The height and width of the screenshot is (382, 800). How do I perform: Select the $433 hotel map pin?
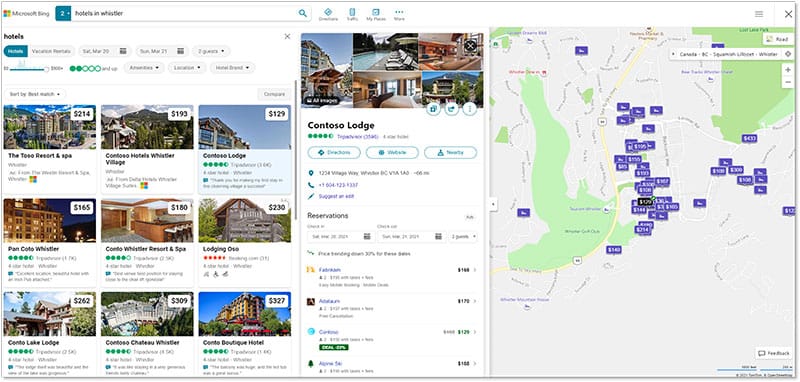pos(749,138)
